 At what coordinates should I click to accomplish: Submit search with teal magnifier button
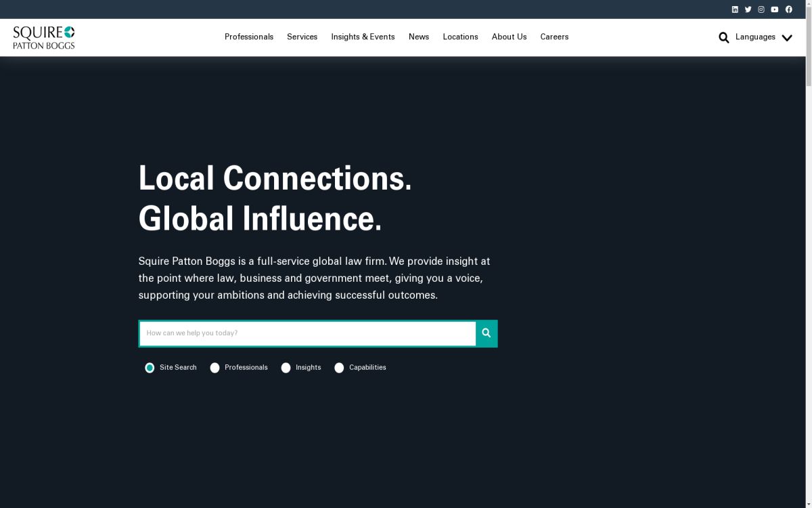tap(486, 333)
